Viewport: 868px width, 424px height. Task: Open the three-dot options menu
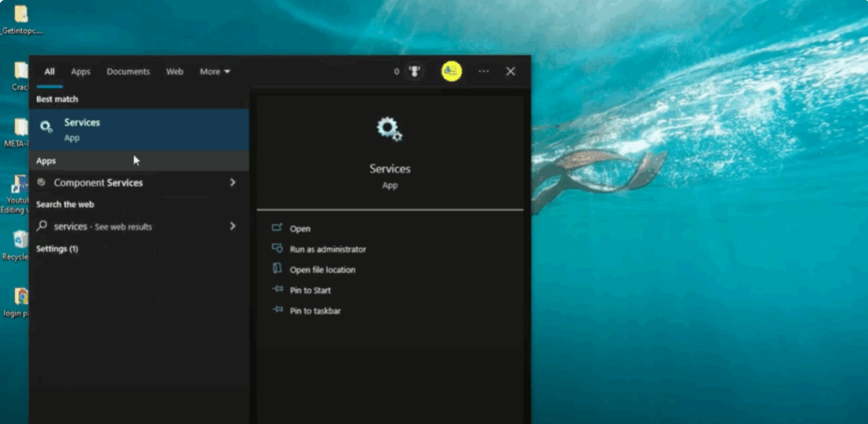(x=483, y=72)
